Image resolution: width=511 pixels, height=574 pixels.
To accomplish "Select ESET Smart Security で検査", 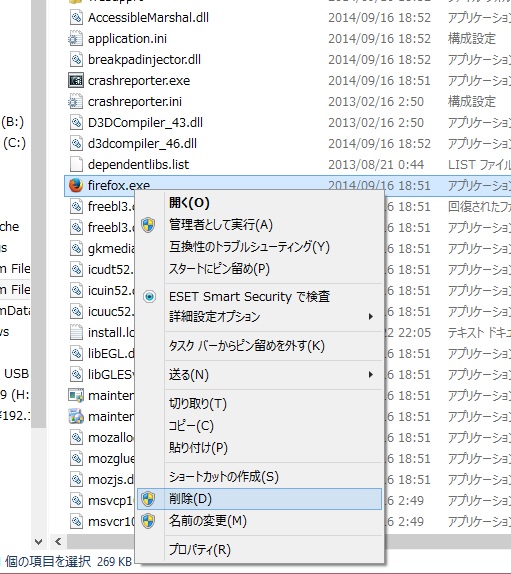I will (x=260, y=297).
